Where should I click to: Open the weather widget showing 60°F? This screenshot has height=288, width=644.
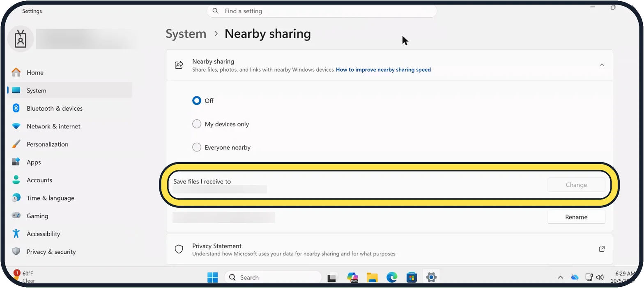(25, 277)
